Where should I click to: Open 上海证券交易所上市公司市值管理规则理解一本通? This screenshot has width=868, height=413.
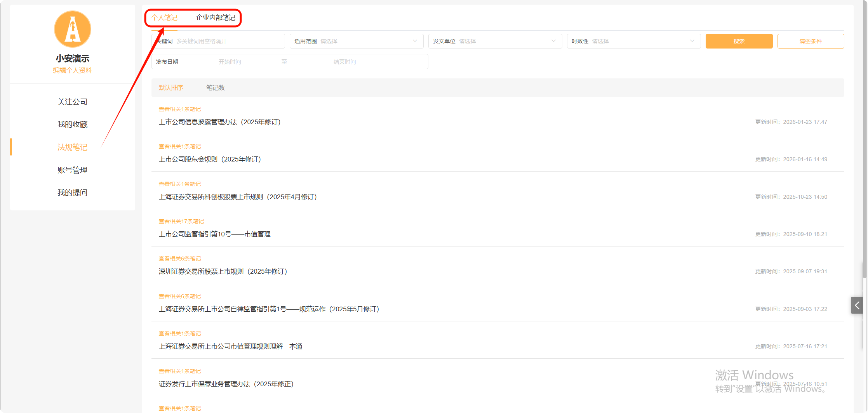(231, 346)
